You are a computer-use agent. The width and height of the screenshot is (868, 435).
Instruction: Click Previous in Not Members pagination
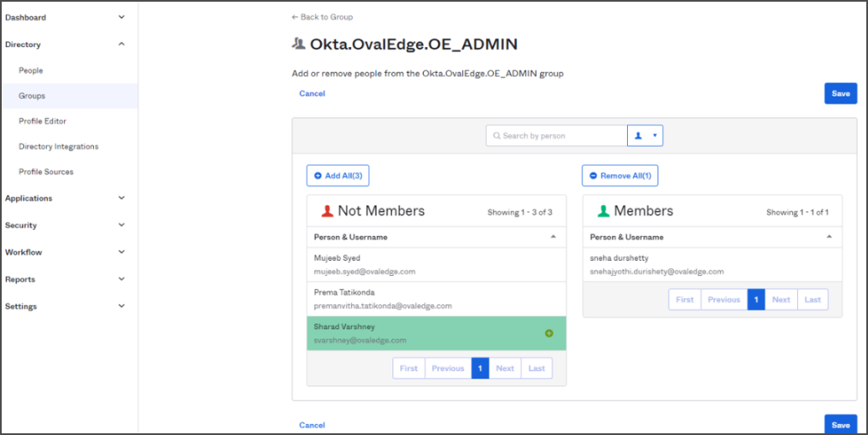point(449,368)
